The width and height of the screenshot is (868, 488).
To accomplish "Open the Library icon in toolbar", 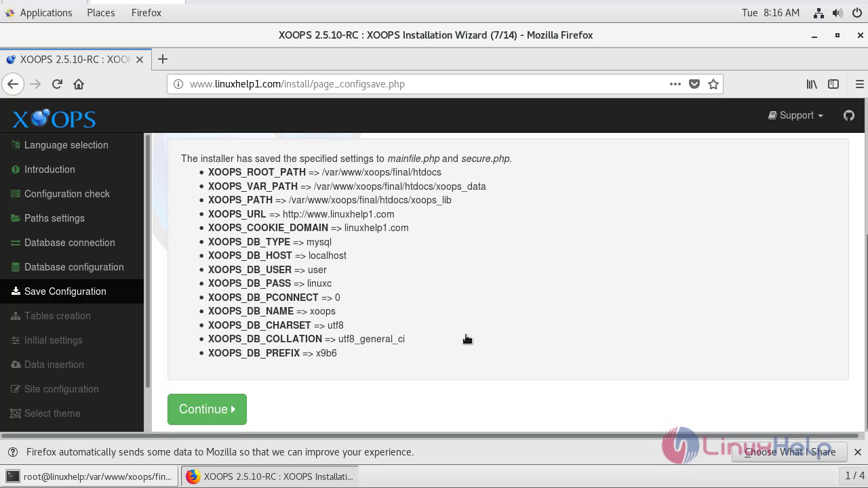I will [812, 84].
